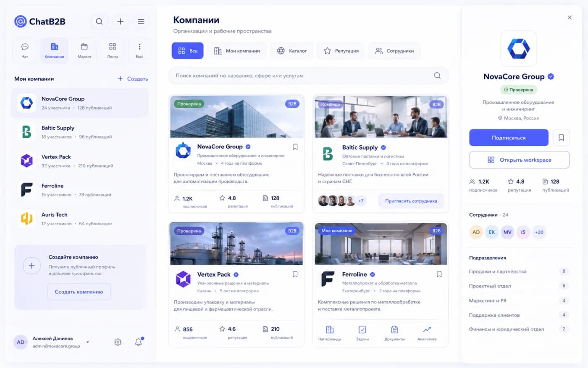
Task: Click EK employee avatar
Action: 492,232
